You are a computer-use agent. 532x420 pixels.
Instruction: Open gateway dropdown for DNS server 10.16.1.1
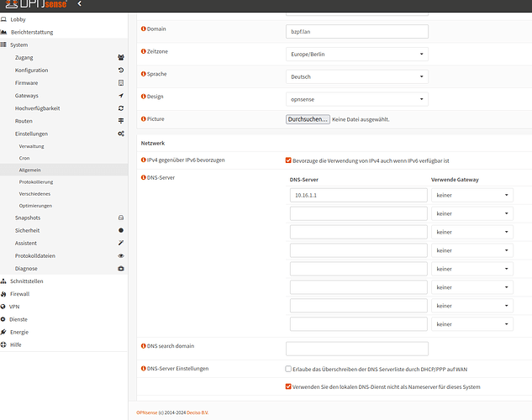pos(472,195)
